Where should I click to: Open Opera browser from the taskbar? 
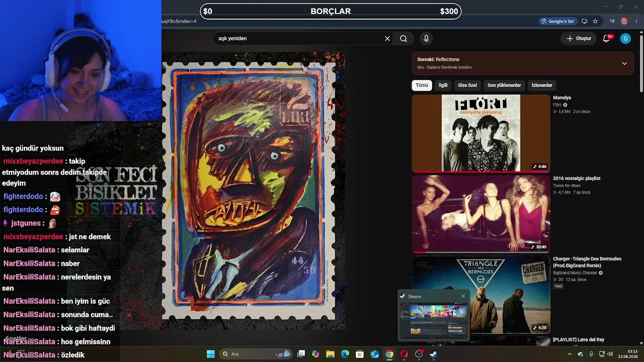[x=404, y=354]
